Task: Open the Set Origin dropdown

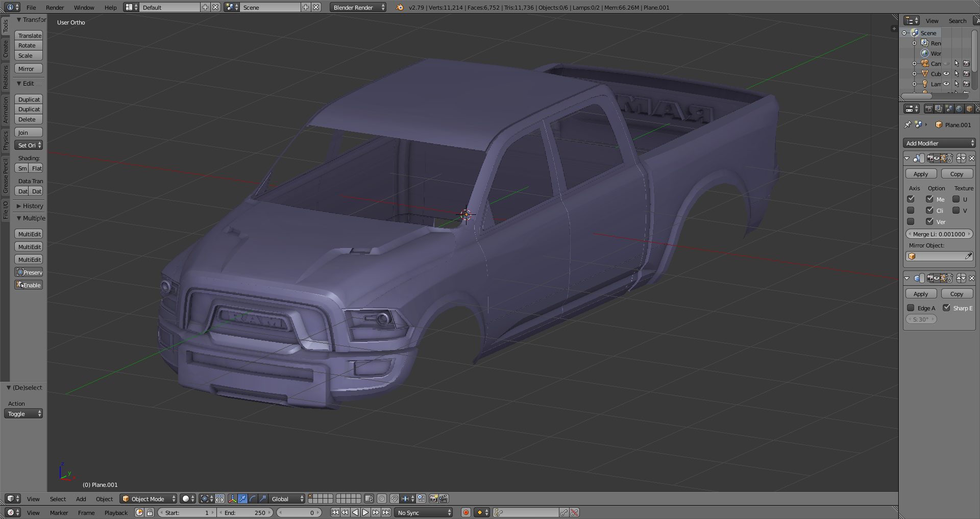Action: pos(29,145)
